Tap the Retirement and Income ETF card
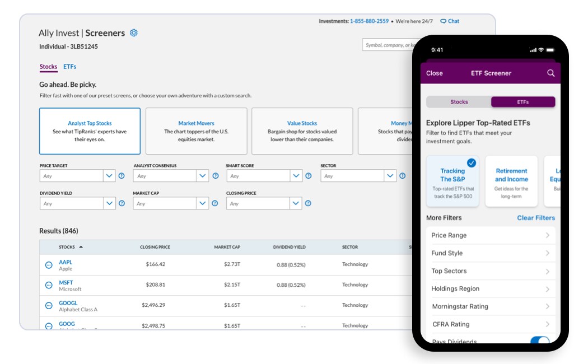 click(x=511, y=181)
